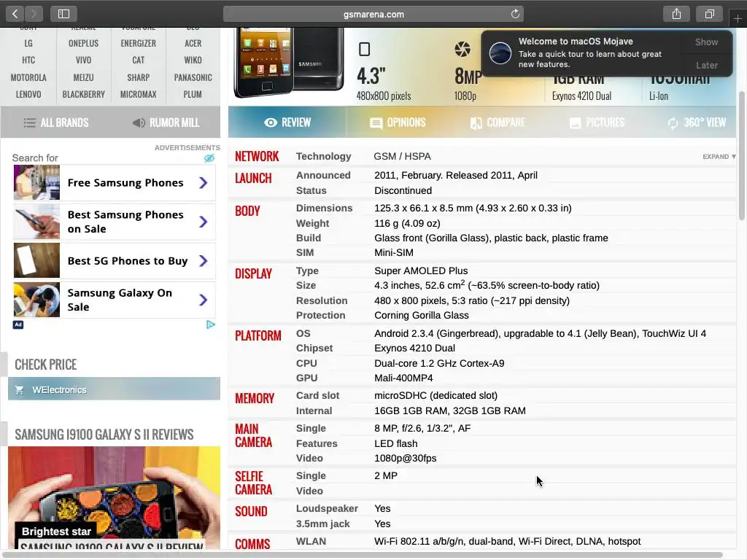Show all tabs overview button
The height and width of the screenshot is (560, 747).
tap(709, 14)
